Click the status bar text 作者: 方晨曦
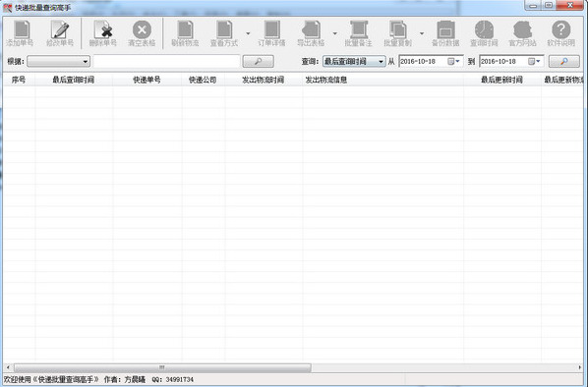This screenshot has height=387, width=588. (x=125, y=380)
